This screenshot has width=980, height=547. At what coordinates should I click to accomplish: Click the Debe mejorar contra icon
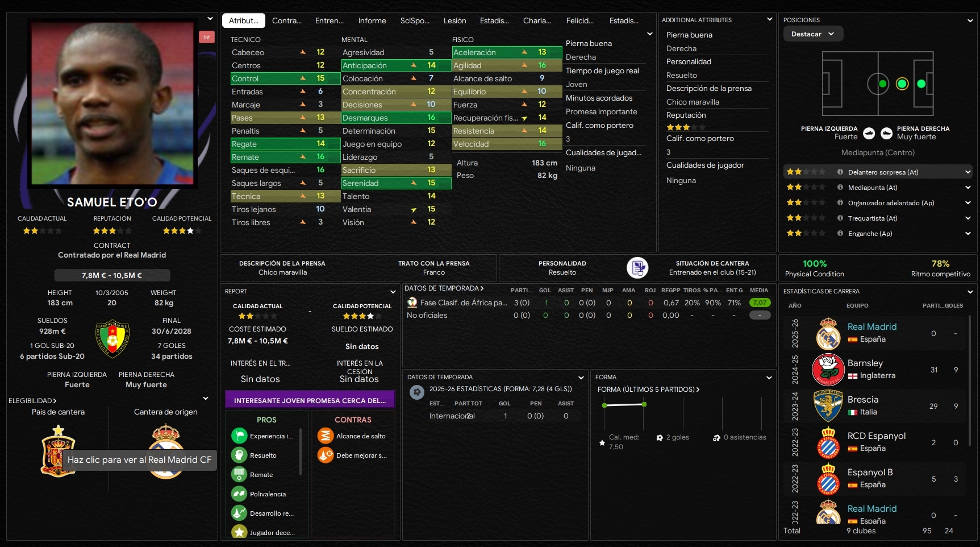click(x=325, y=455)
